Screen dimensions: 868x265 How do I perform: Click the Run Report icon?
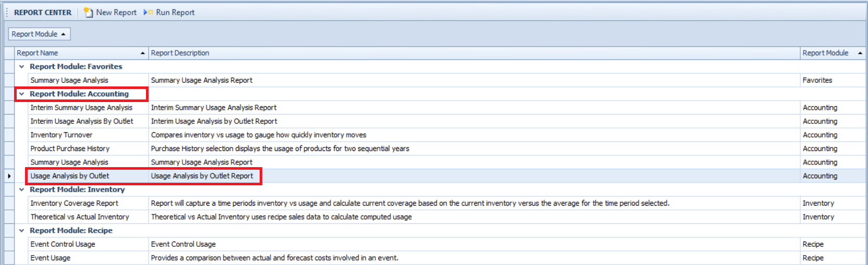click(x=148, y=12)
